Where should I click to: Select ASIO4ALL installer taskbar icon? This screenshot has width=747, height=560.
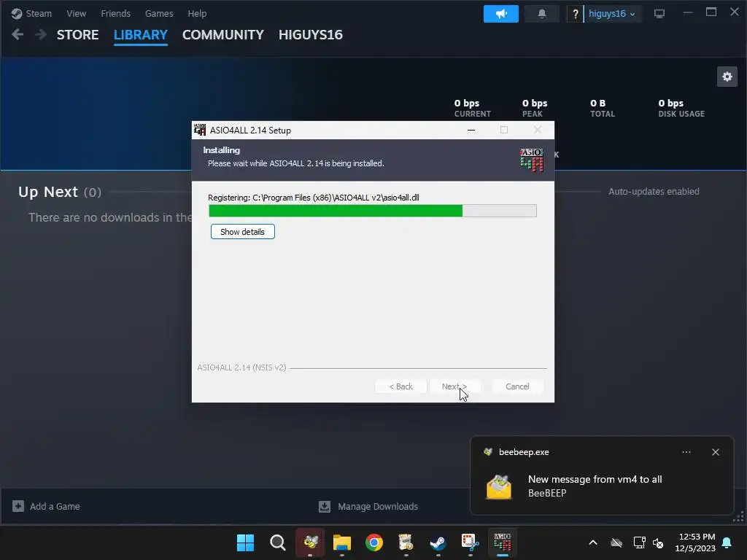[502, 542]
